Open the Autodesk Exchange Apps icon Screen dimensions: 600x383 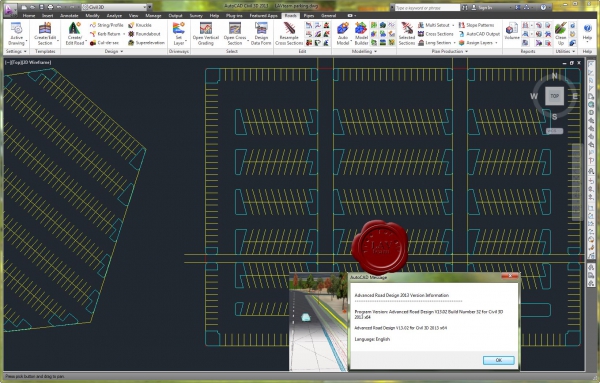518,7
